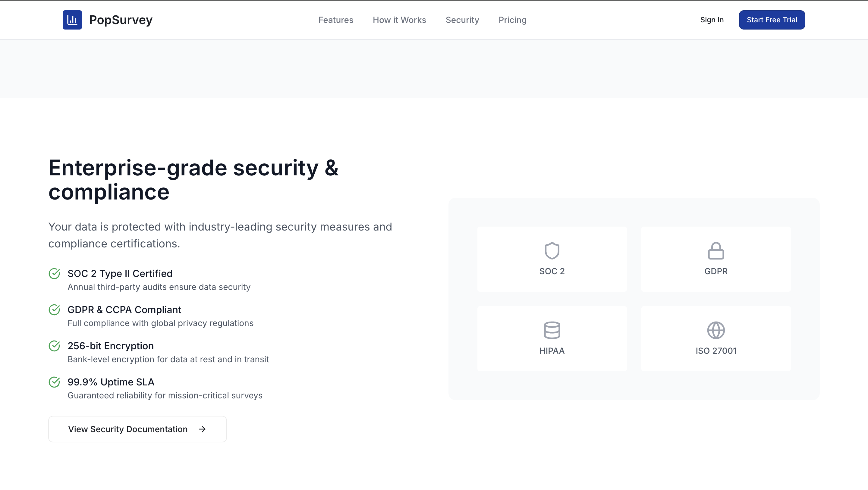The height and width of the screenshot is (490, 868).
Task: Open View Security Documentation
Action: (x=128, y=429)
